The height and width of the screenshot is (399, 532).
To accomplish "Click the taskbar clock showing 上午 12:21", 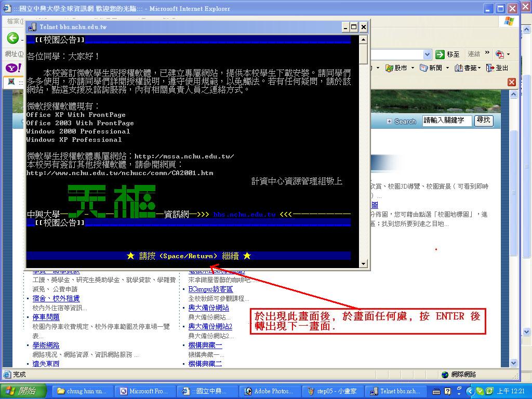I will [x=511, y=392].
